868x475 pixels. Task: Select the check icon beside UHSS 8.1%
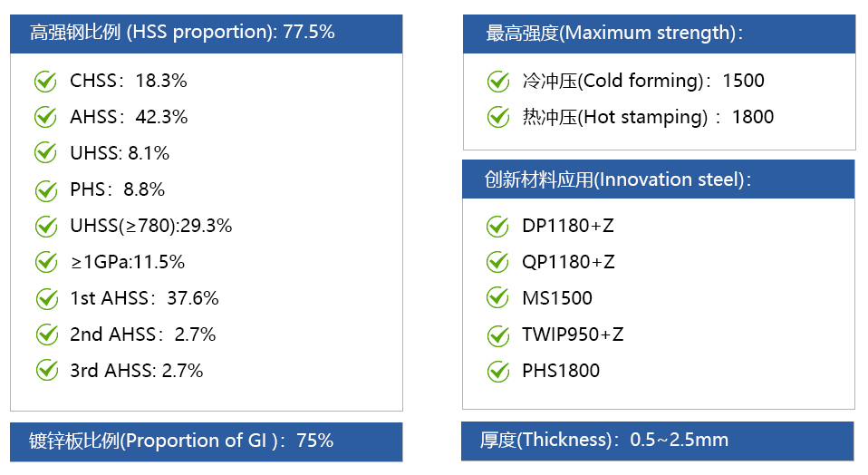point(45,153)
